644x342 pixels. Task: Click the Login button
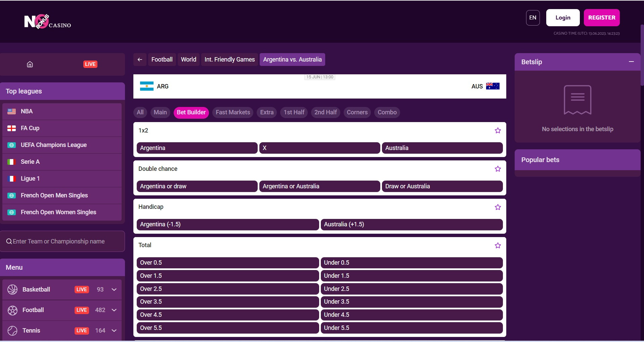563,17
